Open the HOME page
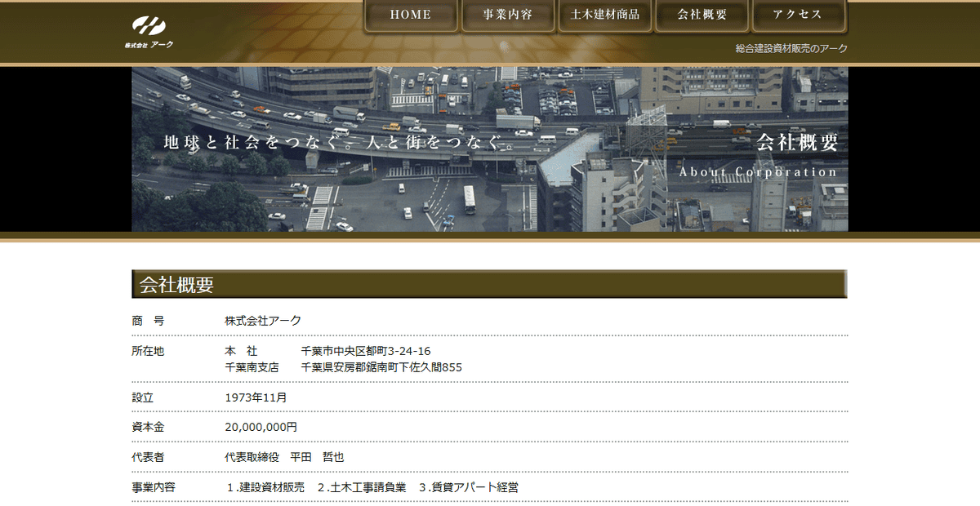The height and width of the screenshot is (506, 980). coord(411,15)
